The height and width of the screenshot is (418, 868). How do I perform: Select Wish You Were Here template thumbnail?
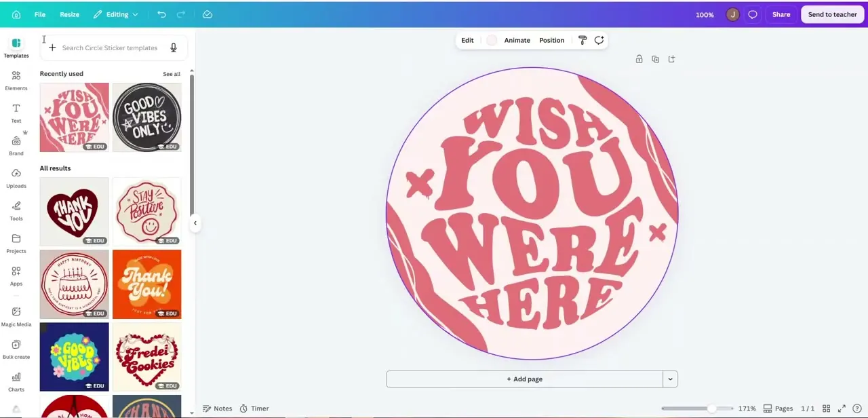click(x=74, y=117)
